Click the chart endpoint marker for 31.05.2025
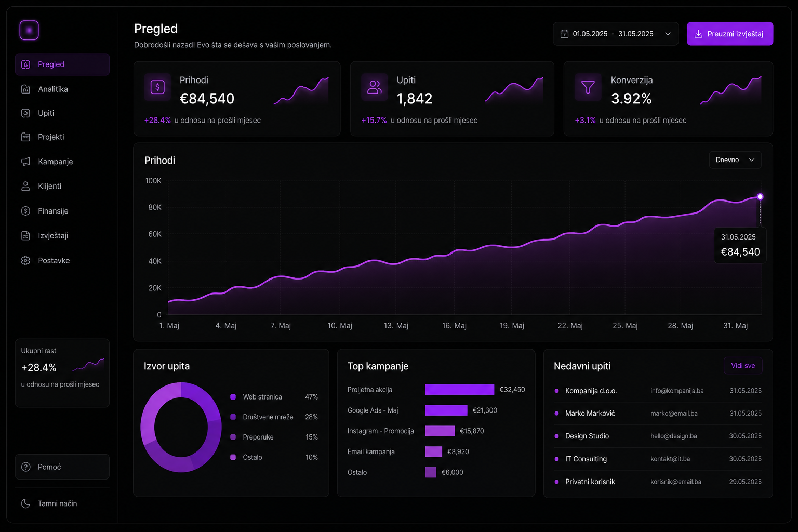 (x=760, y=197)
